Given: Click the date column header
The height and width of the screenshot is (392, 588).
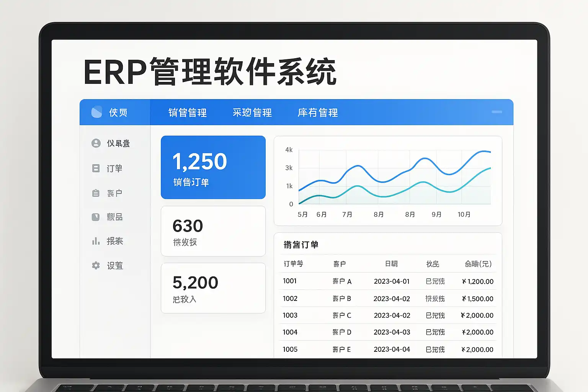Looking at the screenshot, I should 392,264.
